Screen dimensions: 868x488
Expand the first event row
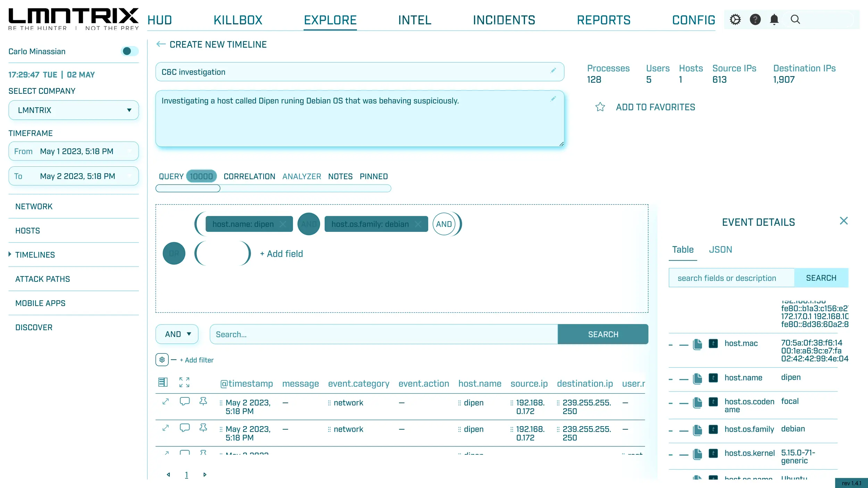coord(166,402)
